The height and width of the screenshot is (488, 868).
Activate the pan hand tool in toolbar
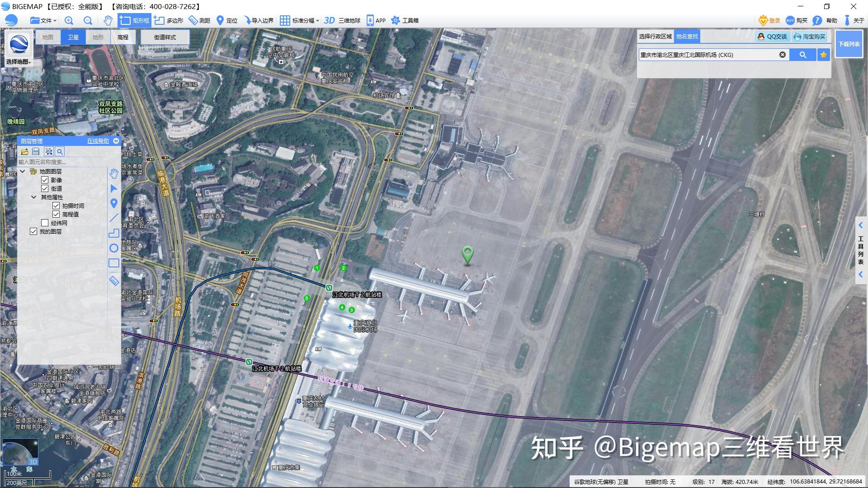108,20
